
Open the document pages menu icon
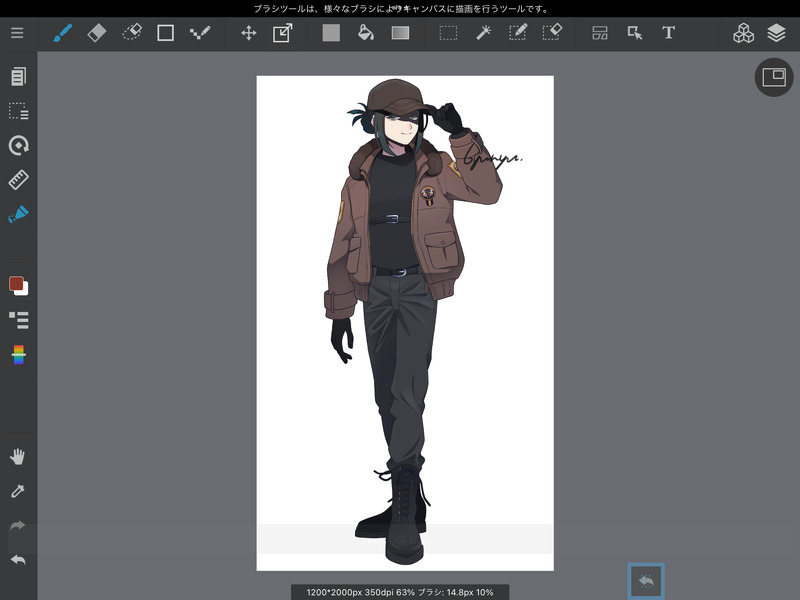[18, 77]
